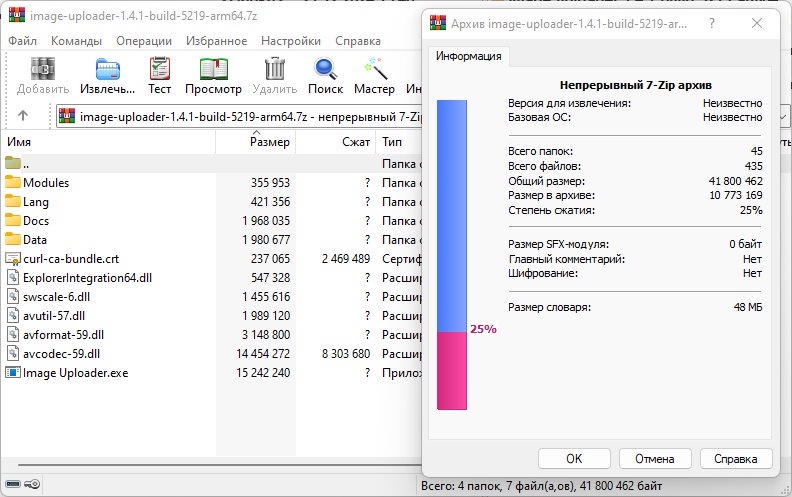
Task: Select the curl-ca-bundle.crt file name
Action: click(71, 259)
